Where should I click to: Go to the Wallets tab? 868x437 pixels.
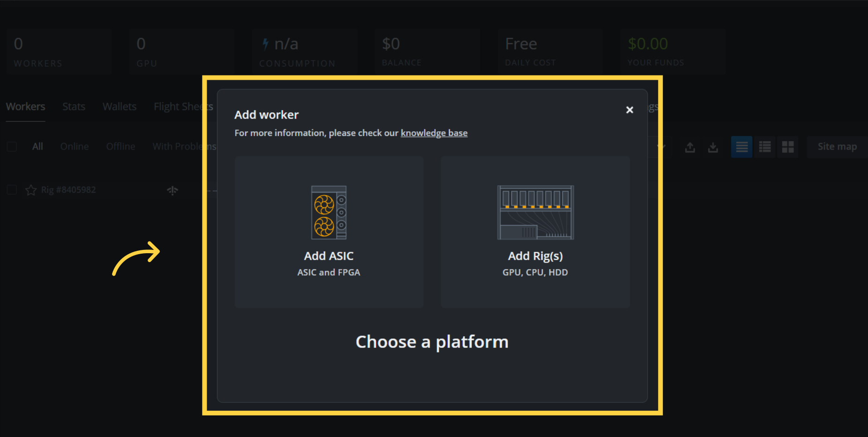point(120,107)
